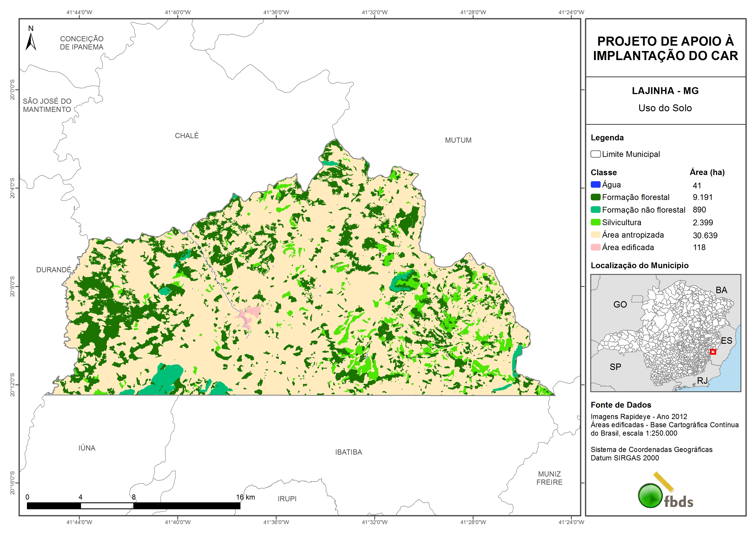Click the CHALÉ municipality label
The image size is (756, 534).
(x=187, y=136)
